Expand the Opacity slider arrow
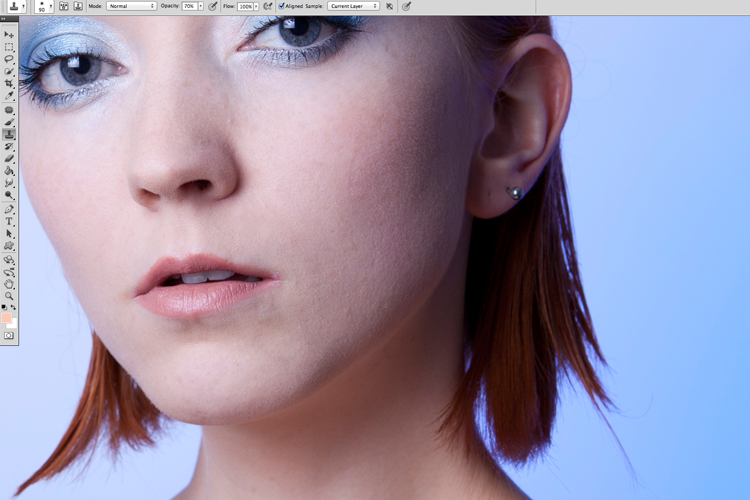This screenshot has width=750, height=500. click(x=201, y=6)
